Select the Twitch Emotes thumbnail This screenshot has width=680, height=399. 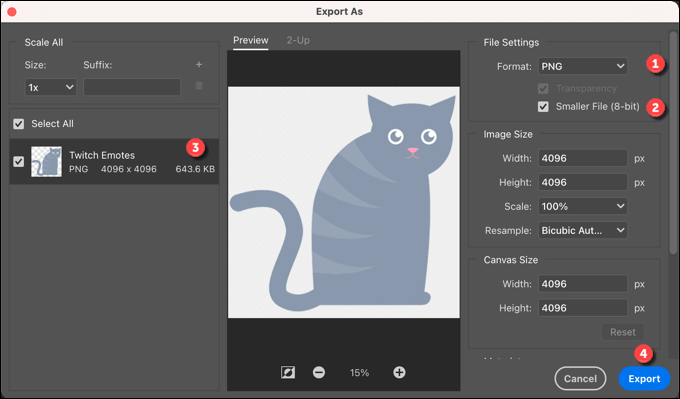46,161
